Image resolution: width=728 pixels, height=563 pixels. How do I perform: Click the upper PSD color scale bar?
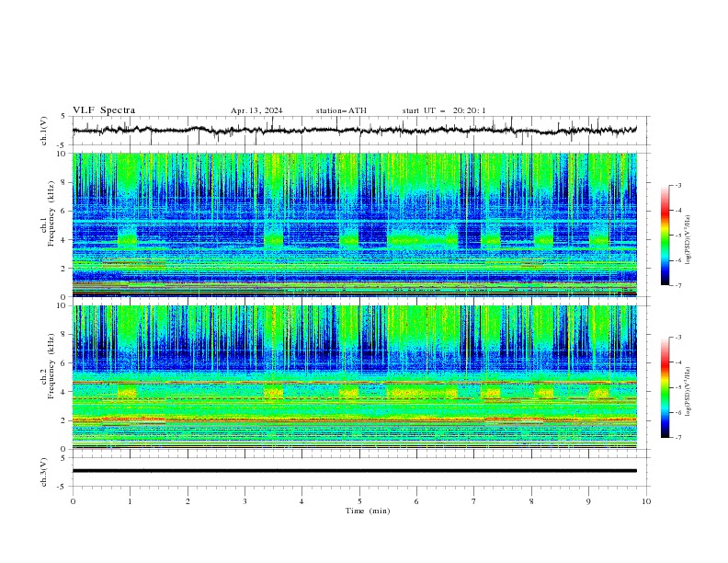(x=665, y=236)
